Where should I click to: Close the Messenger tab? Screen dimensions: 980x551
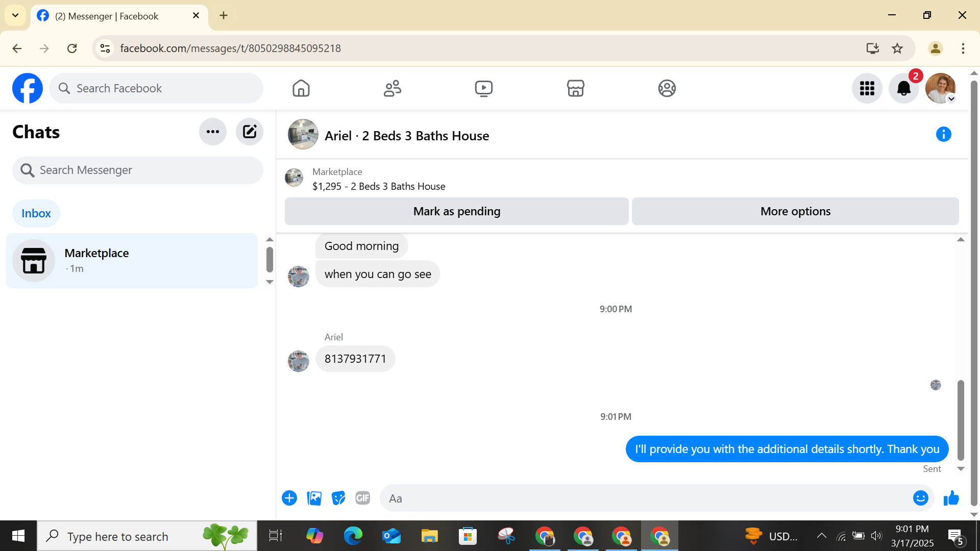(196, 16)
